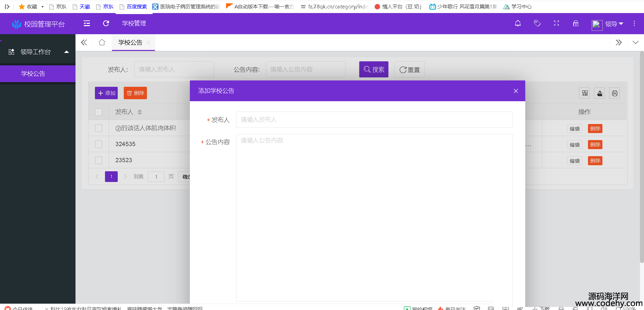Open notifications bell icon
The height and width of the screenshot is (310, 644).
(x=518, y=23)
